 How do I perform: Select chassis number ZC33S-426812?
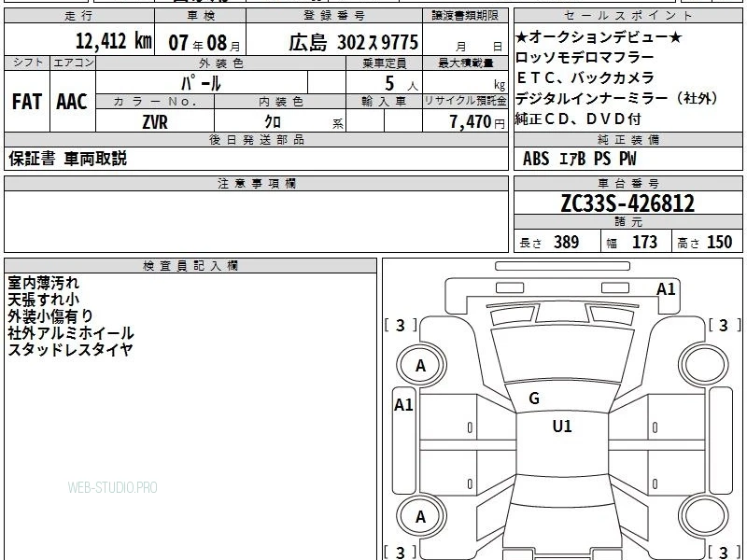(x=627, y=203)
